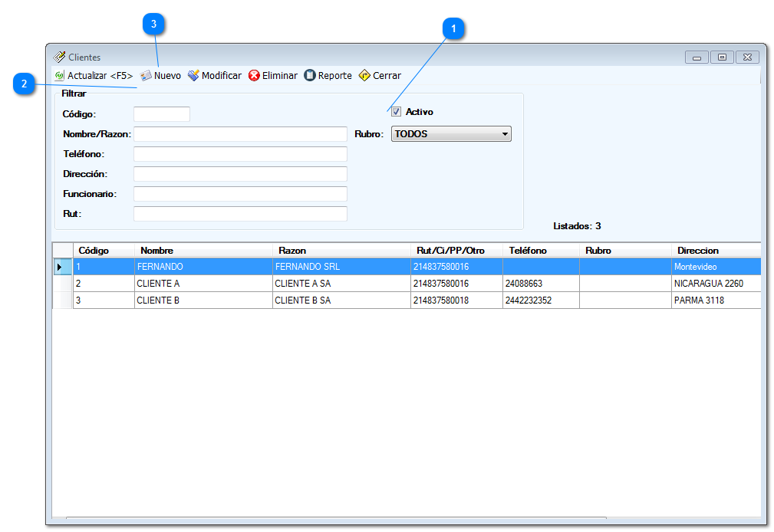Click the Eliminar toolbar label
This screenshot has height=532, width=774.
(x=280, y=75)
